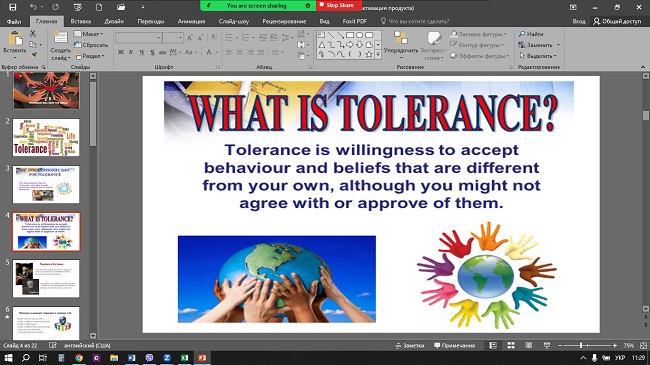Select the rectangle shape in shapes gallery
The height and width of the screenshot is (365, 650).
coord(350,35)
